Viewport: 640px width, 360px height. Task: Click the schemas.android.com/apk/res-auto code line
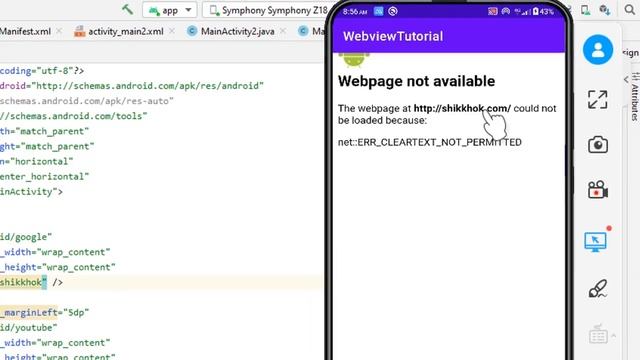click(87, 101)
